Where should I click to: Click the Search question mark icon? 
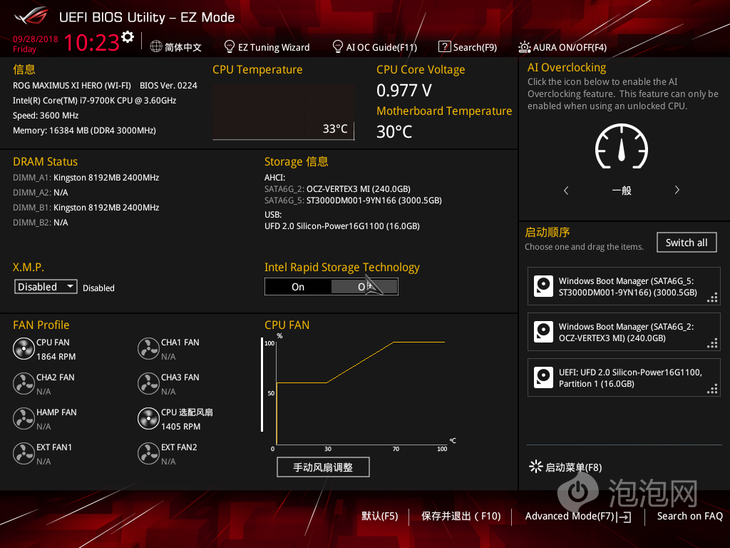point(444,47)
